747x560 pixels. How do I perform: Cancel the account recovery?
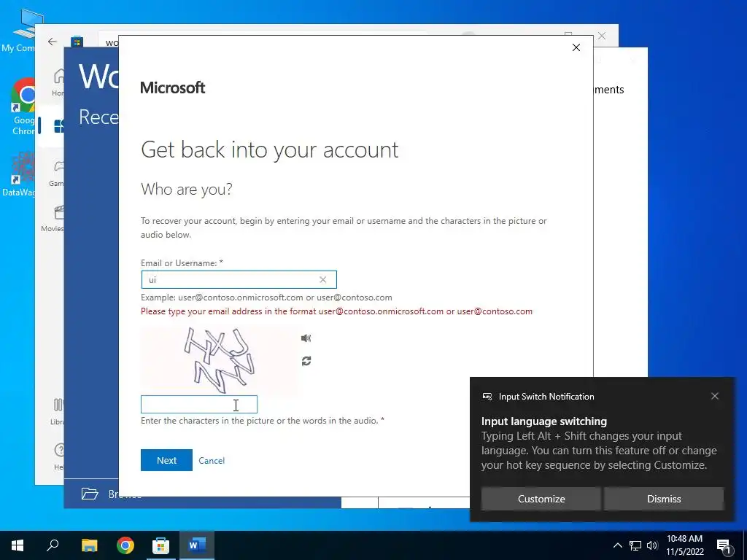click(x=212, y=461)
